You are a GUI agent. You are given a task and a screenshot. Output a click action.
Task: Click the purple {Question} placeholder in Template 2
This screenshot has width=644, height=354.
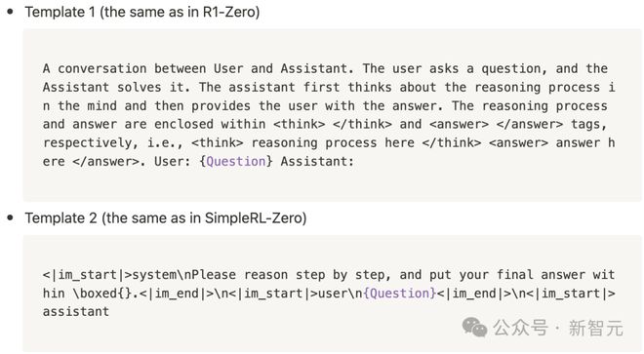(x=400, y=294)
